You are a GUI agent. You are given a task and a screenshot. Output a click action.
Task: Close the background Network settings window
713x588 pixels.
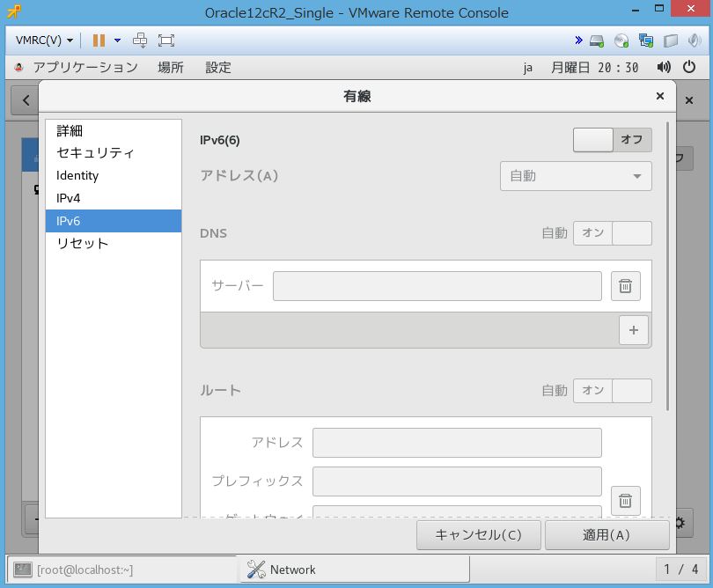coord(689,100)
